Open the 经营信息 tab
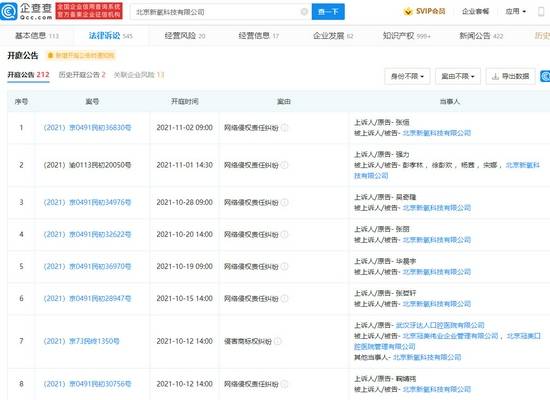 (259, 36)
